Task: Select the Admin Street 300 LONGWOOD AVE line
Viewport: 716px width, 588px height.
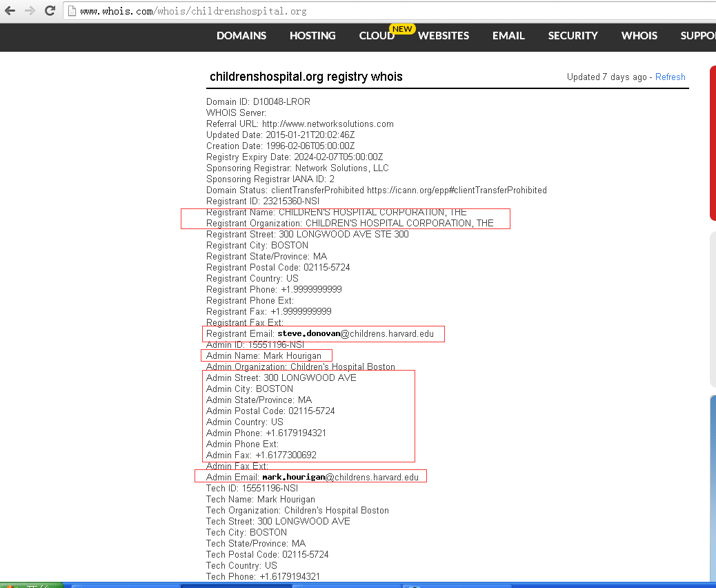Action: pos(281,378)
